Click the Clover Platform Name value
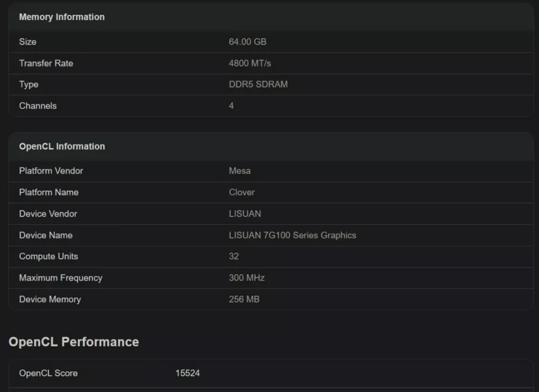The width and height of the screenshot is (539, 392). point(241,192)
